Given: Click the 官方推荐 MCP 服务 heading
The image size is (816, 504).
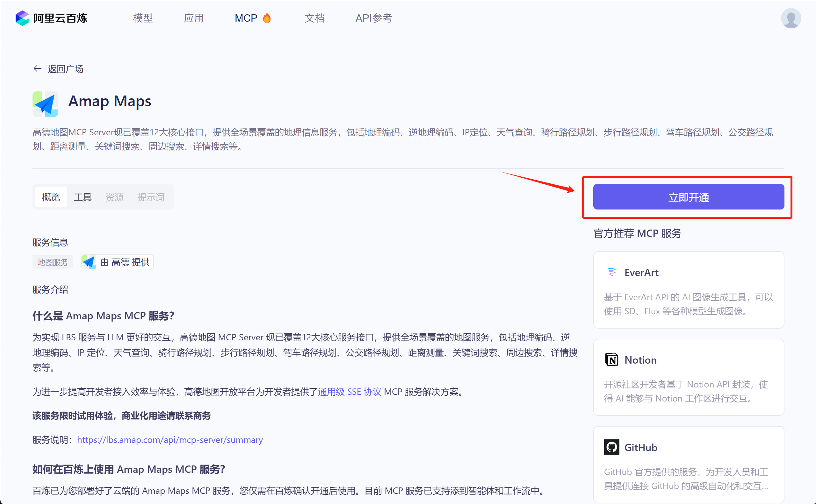Looking at the screenshot, I should (638, 233).
